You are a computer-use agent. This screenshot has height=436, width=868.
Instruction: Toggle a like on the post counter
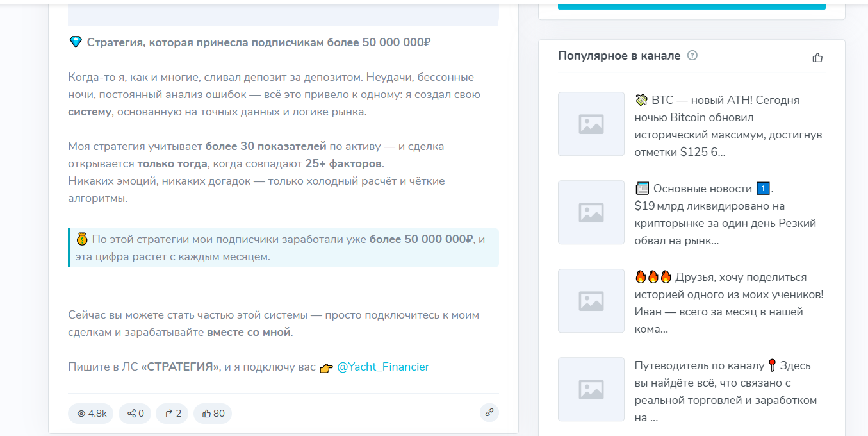point(212,414)
